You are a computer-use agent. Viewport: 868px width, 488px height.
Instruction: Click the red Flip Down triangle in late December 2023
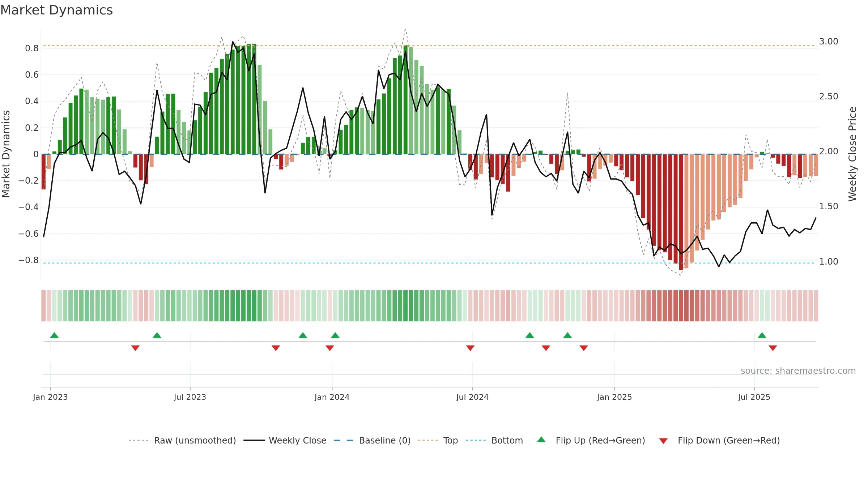click(330, 348)
